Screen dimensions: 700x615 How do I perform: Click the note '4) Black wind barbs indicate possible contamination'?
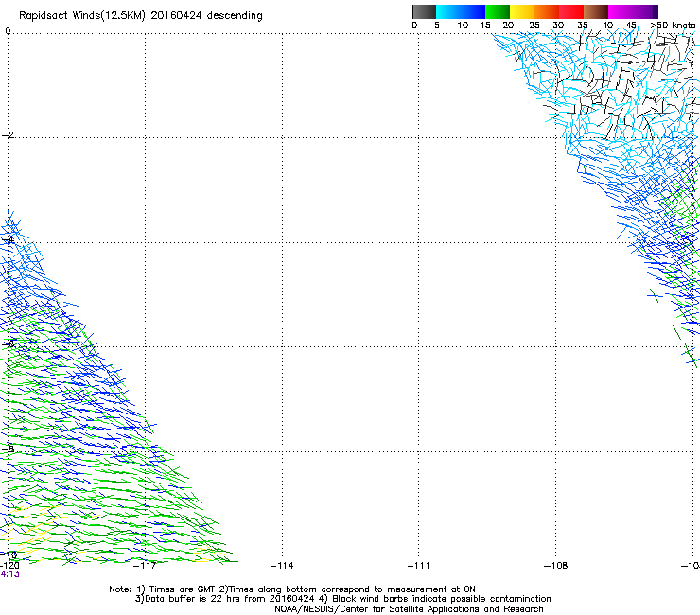point(435,599)
